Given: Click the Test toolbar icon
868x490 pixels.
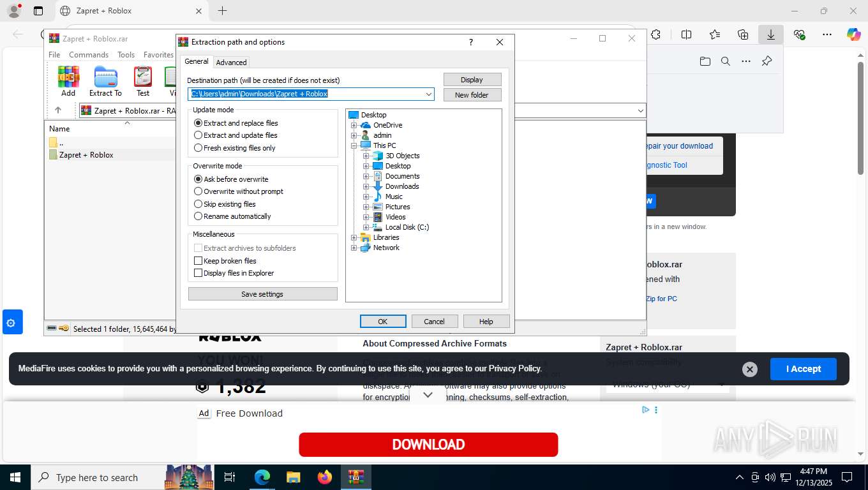Looking at the screenshot, I should click(143, 81).
